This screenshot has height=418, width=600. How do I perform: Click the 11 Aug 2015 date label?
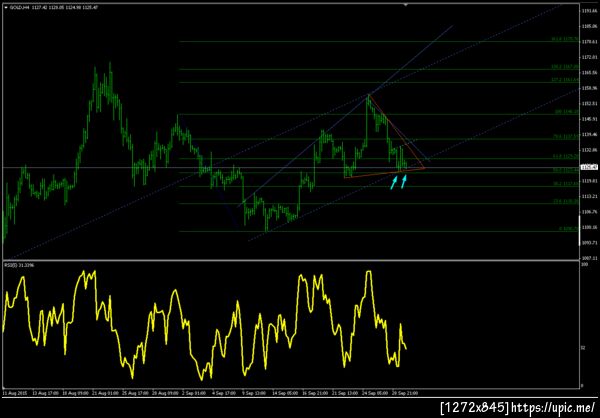(13, 393)
